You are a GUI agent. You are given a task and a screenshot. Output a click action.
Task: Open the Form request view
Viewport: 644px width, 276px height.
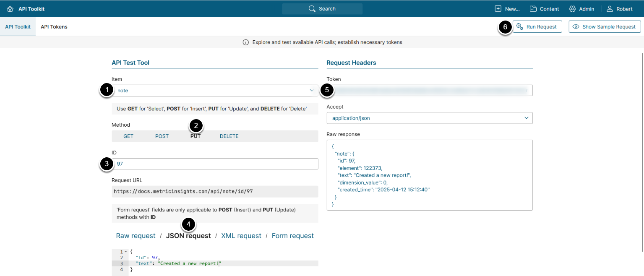(292, 236)
